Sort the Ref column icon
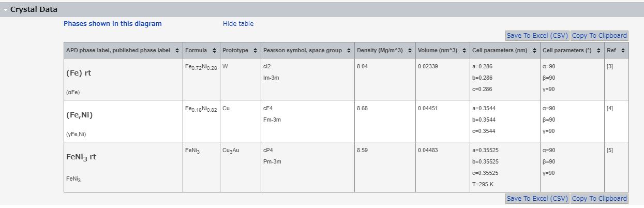 click(x=623, y=50)
